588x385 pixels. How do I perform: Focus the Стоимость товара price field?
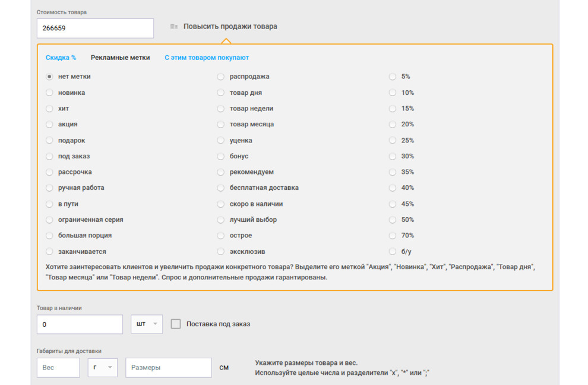click(x=95, y=28)
